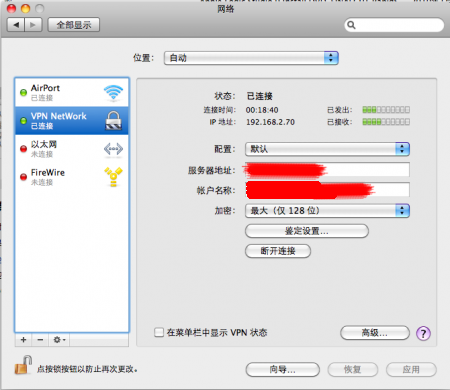The height and width of the screenshot is (390, 450).
Task: Click the AirPort Wi-Fi signal icon
Action: click(113, 92)
